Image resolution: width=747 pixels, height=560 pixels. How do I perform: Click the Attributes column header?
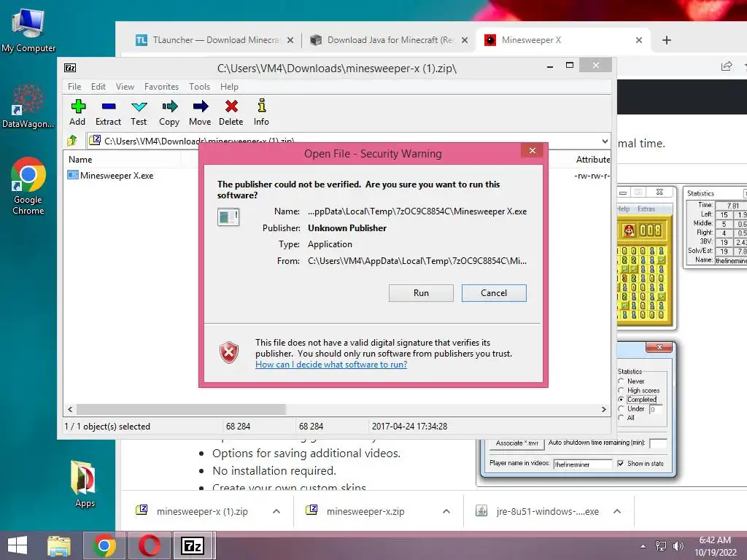click(x=592, y=160)
